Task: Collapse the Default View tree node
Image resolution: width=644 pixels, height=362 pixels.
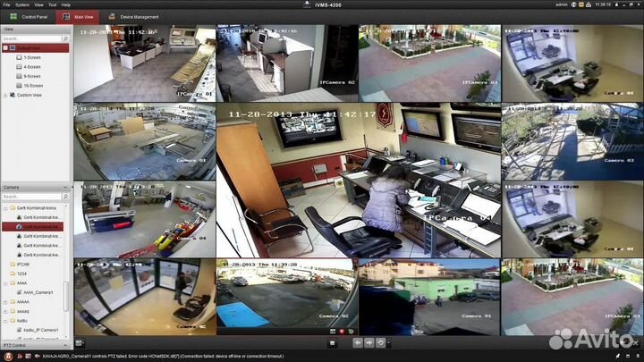Action: pyautogui.click(x=5, y=47)
